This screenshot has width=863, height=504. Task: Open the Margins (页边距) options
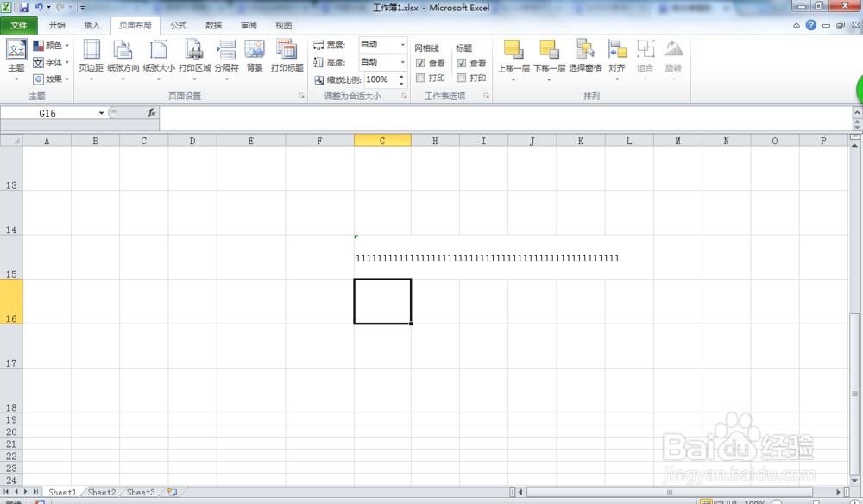(x=91, y=60)
